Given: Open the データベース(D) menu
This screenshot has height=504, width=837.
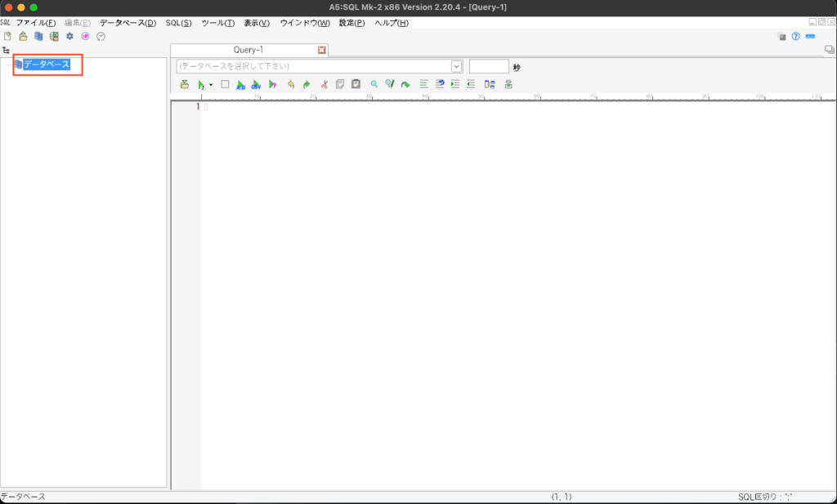Looking at the screenshot, I should click(128, 23).
